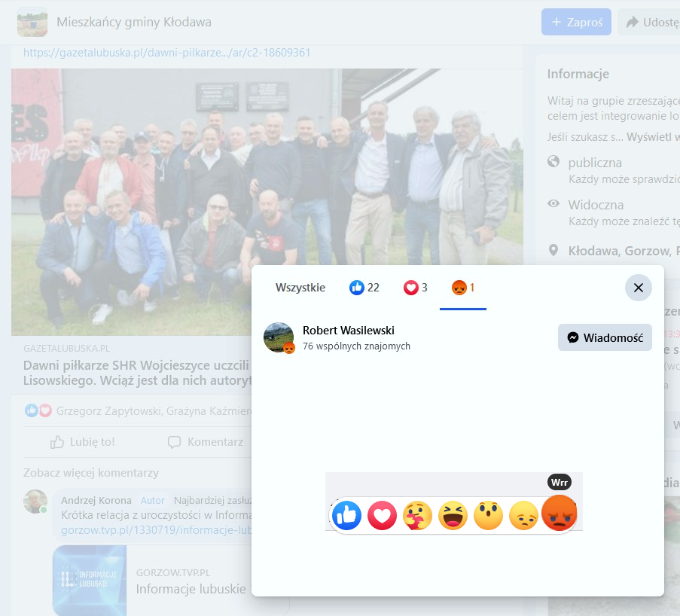The height and width of the screenshot is (616, 680).
Task: Open the Andrzej Korona commenter name
Action: 96,501
